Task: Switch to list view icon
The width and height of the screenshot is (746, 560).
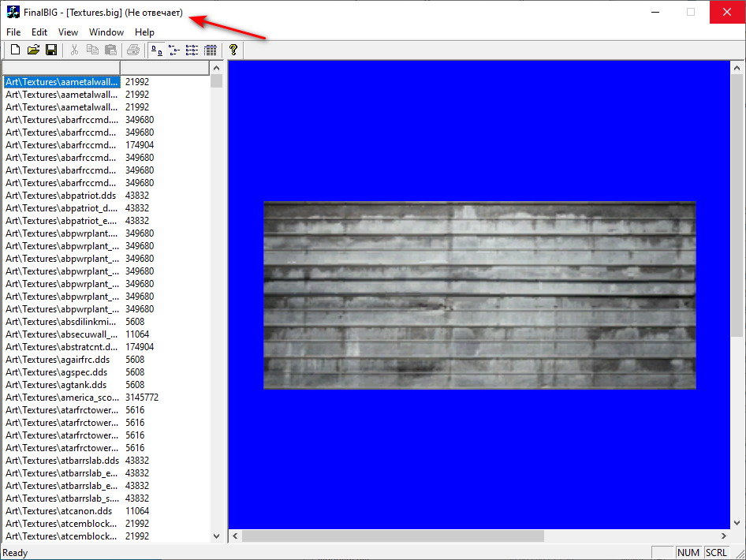Action: click(192, 50)
